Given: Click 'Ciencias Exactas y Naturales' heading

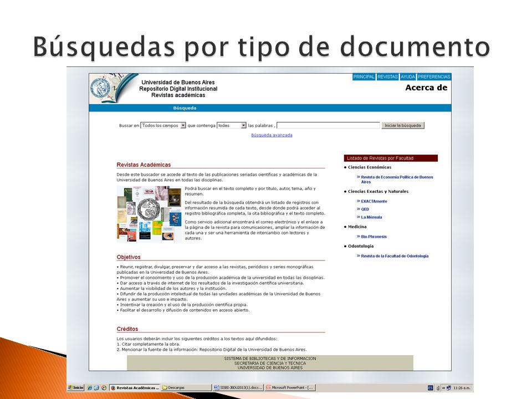Looking at the screenshot, I should click(x=378, y=191).
